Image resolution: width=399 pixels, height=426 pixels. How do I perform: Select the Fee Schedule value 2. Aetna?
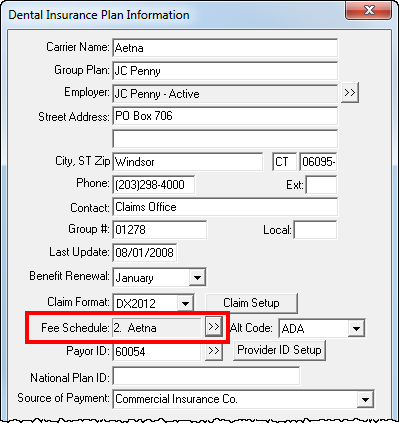pos(157,328)
